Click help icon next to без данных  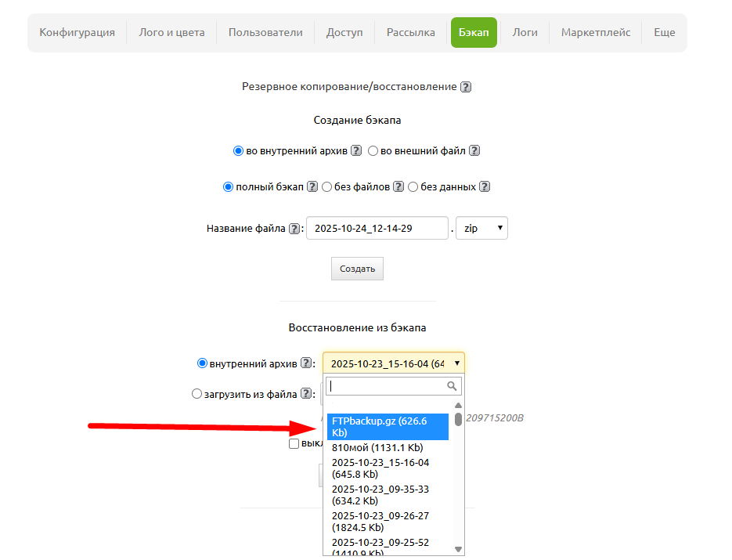click(x=485, y=187)
